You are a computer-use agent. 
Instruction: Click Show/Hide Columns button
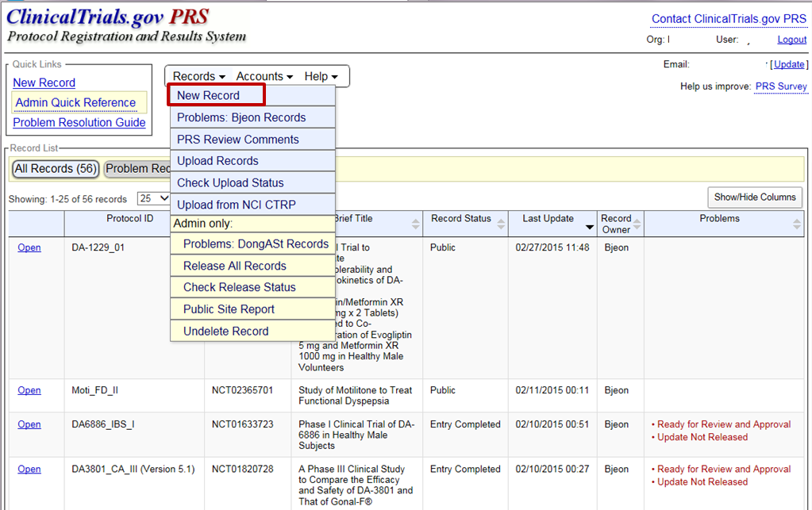[x=755, y=197]
